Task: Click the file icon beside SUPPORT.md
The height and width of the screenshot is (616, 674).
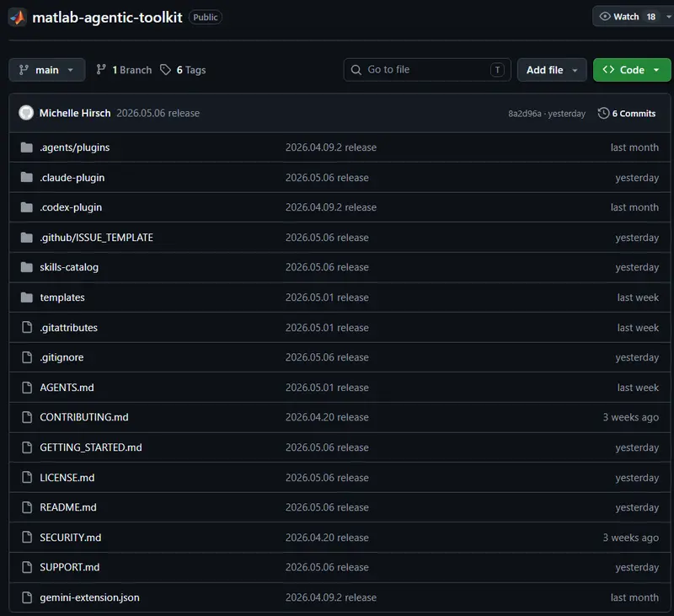Action: [x=27, y=567]
